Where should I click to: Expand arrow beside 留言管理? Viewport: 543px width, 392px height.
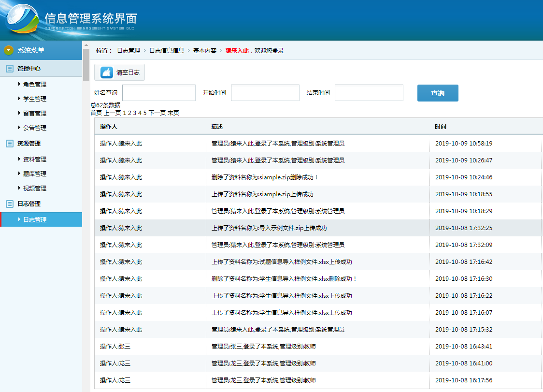19,113
